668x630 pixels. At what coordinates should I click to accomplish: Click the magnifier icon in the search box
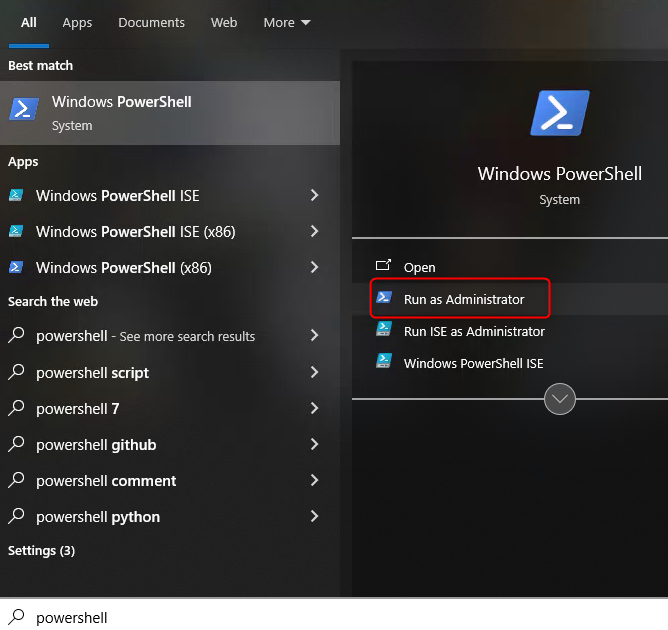click(x=17, y=617)
